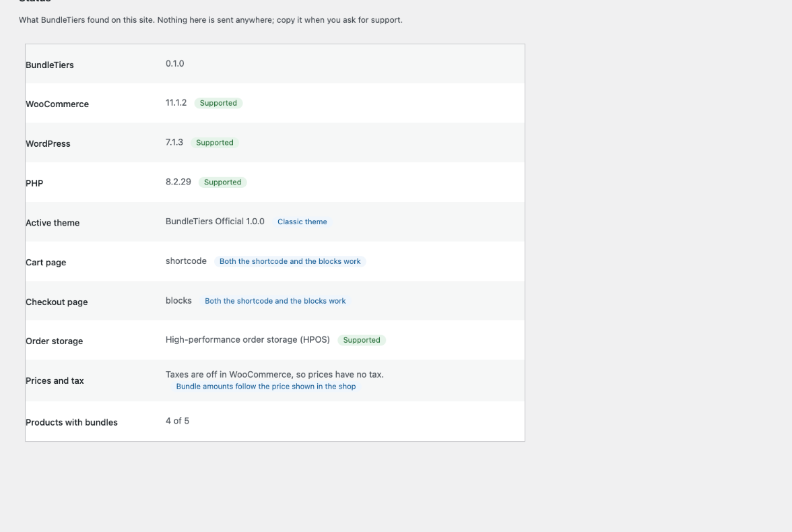This screenshot has width=792, height=532.
Task: Select the shortcode value in Cart page row
Action: point(186,261)
